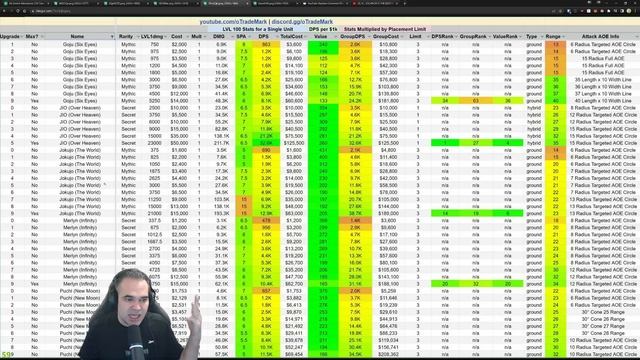Select the 'LVL 100 Stats for a Single Unit' header
640x360 pixels.
(x=258, y=29)
